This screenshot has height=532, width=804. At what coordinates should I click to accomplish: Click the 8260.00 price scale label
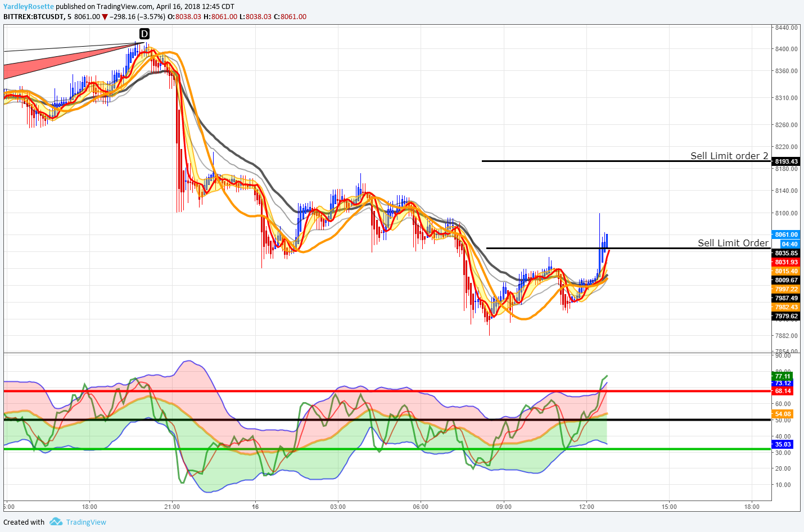point(786,125)
